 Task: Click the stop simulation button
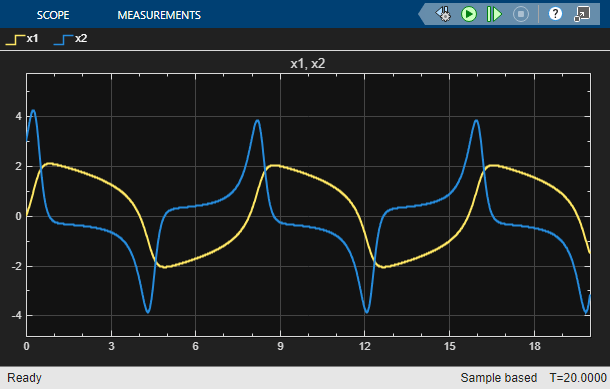[521, 14]
